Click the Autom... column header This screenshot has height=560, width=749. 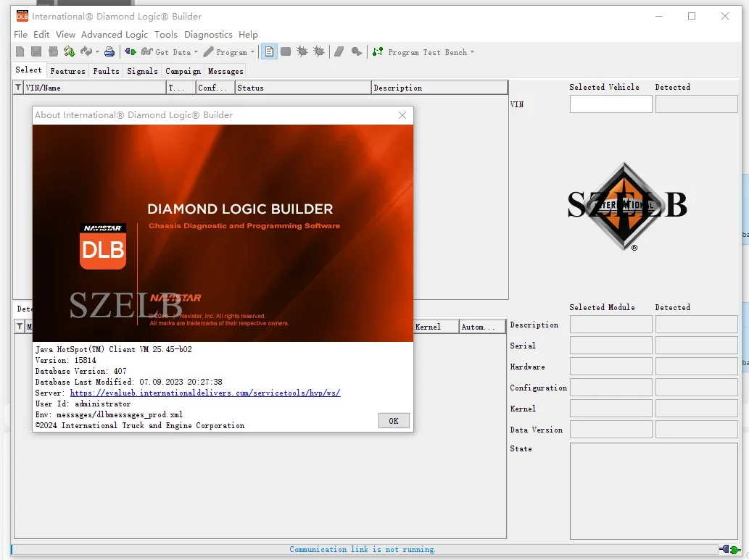tap(482, 327)
